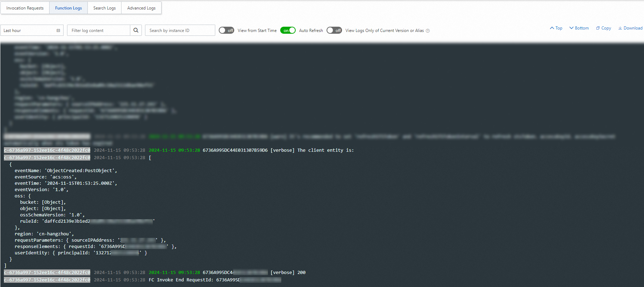This screenshot has height=287, width=644.
Task: Open the Search Logs tab
Action: coord(104,8)
